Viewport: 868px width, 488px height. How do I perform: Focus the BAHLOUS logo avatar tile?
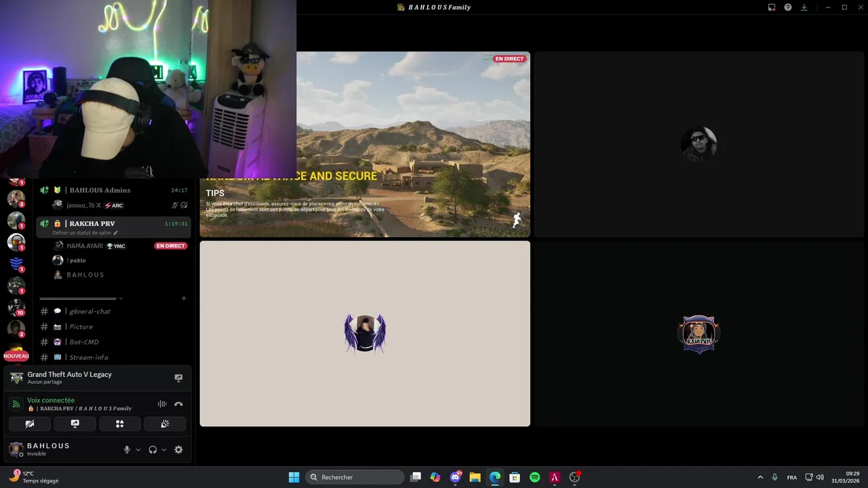[x=698, y=333]
